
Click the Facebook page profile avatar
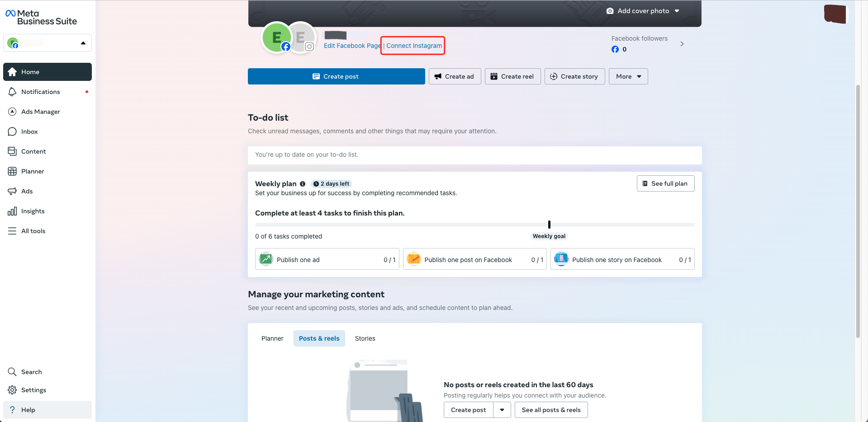(276, 38)
